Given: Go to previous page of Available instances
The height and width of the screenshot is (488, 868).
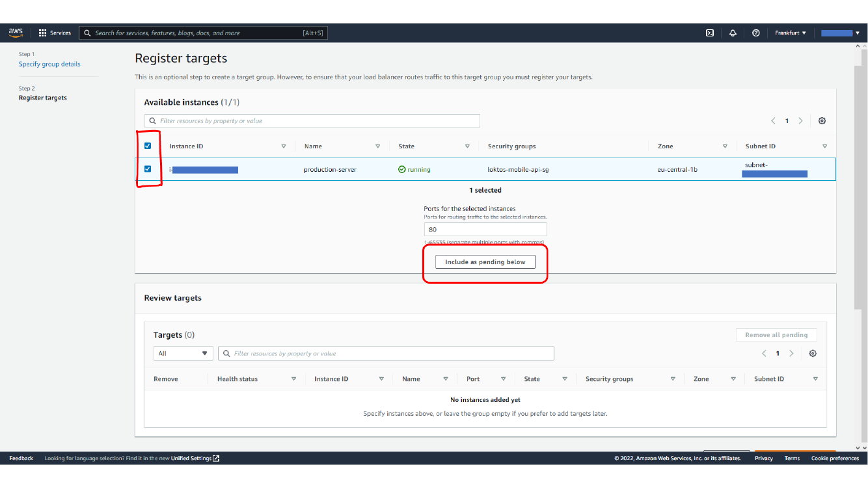Looking at the screenshot, I should [773, 121].
